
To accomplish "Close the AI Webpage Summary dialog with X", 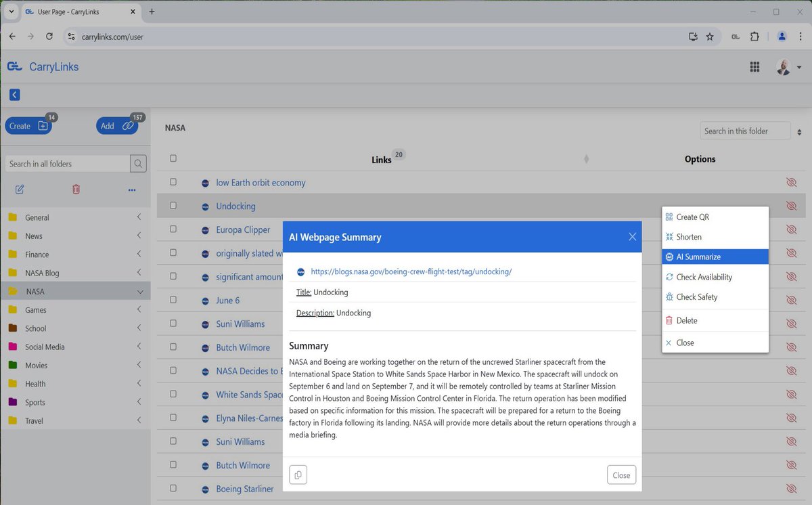I will click(632, 236).
